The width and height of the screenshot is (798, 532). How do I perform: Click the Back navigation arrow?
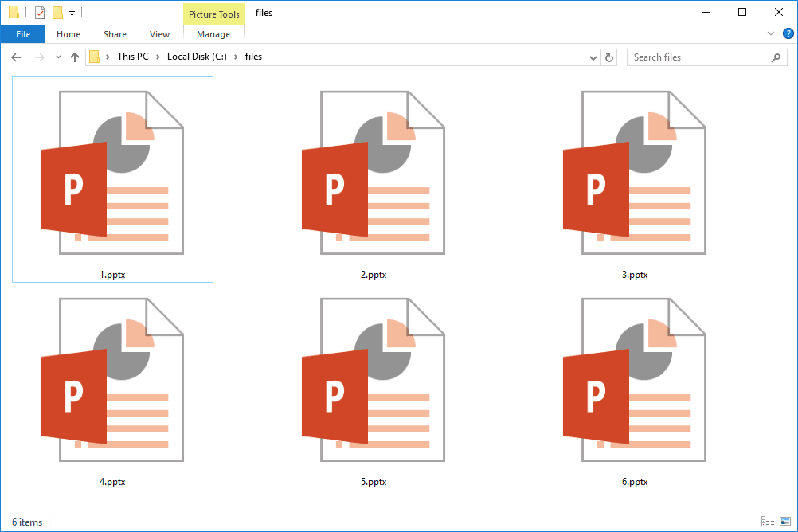[16, 57]
